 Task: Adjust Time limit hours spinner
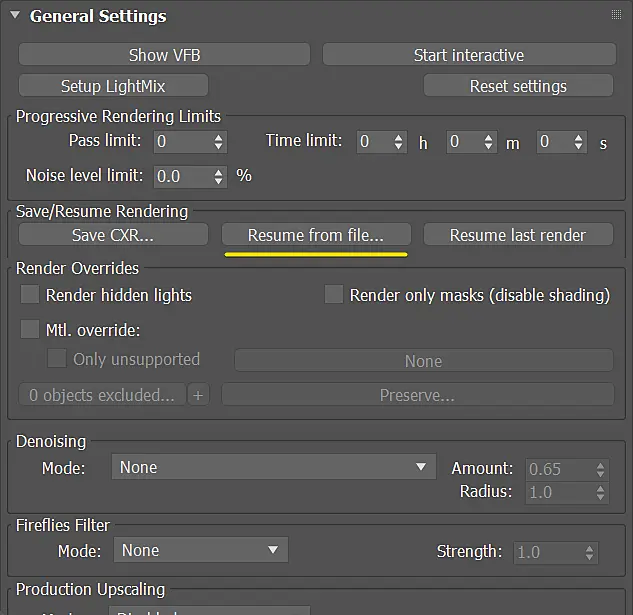click(x=398, y=142)
